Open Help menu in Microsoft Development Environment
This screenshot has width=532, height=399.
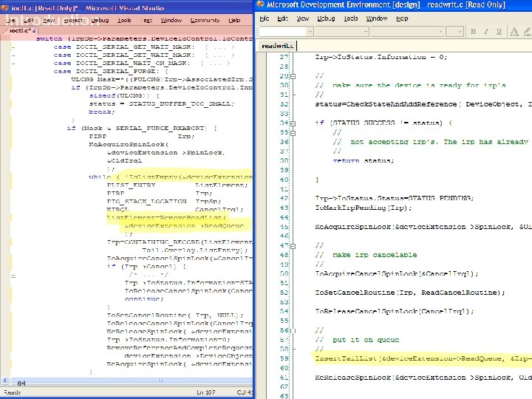(x=402, y=18)
